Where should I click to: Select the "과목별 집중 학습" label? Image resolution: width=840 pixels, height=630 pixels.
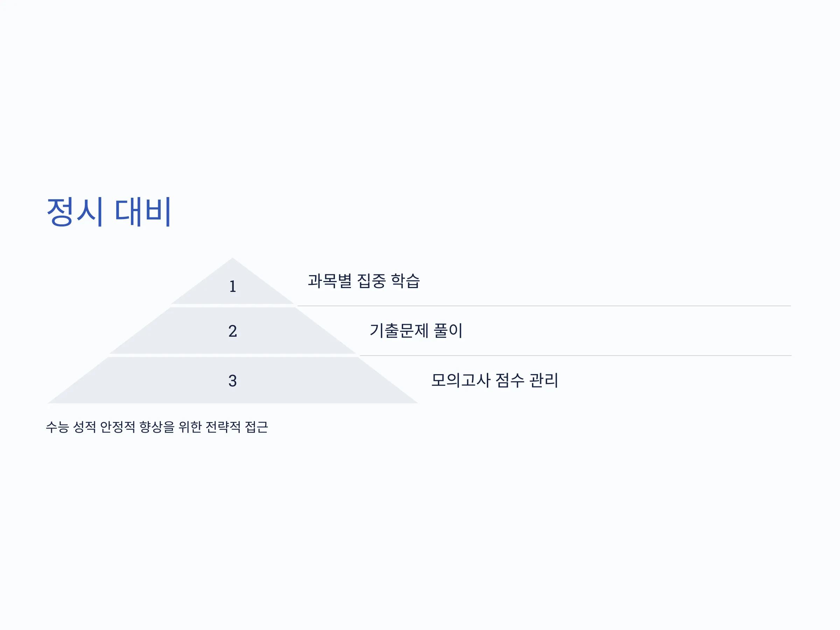[x=364, y=281]
